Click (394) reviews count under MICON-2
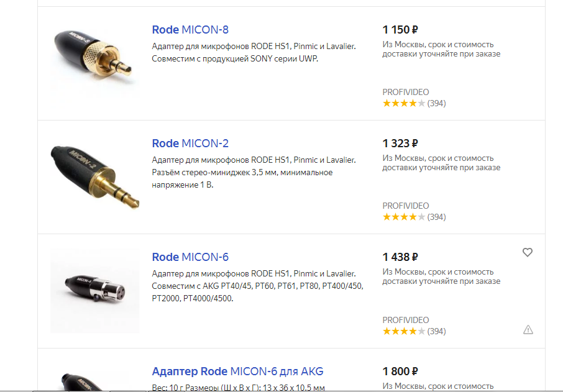The height and width of the screenshot is (392, 563). click(437, 217)
